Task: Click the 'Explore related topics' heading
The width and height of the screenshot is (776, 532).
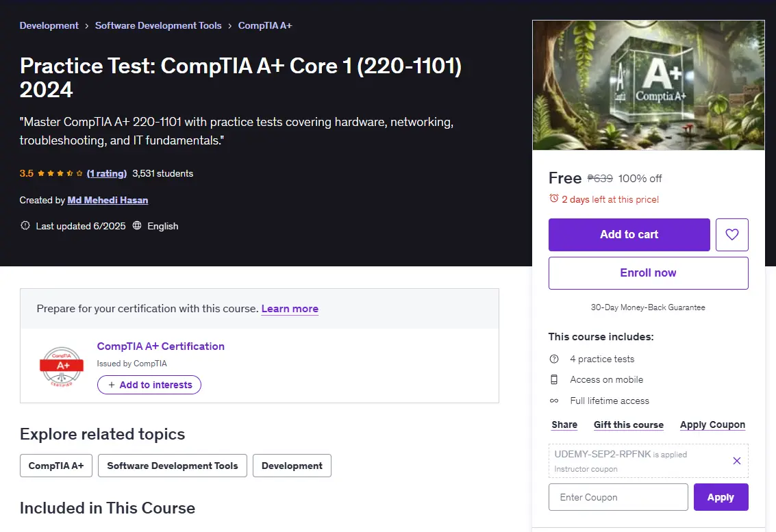Action: (103, 434)
